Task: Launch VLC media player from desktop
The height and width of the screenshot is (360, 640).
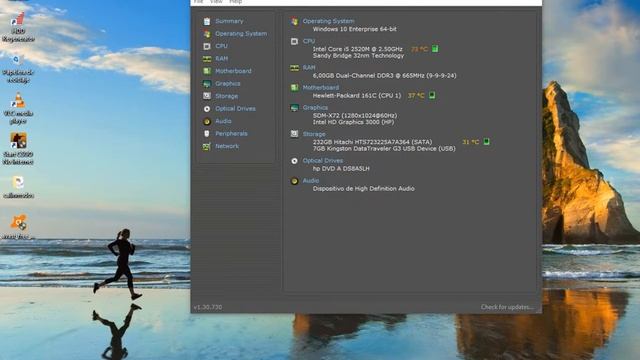Action: [18, 109]
